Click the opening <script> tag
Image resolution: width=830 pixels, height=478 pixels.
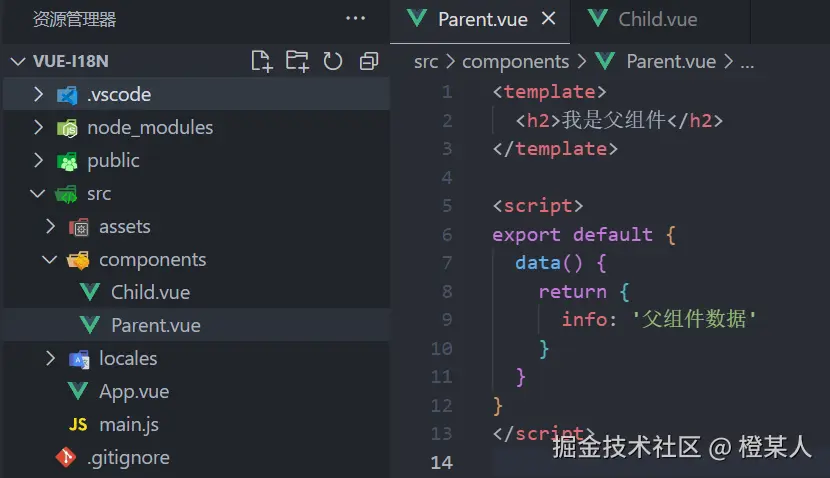coord(538,206)
